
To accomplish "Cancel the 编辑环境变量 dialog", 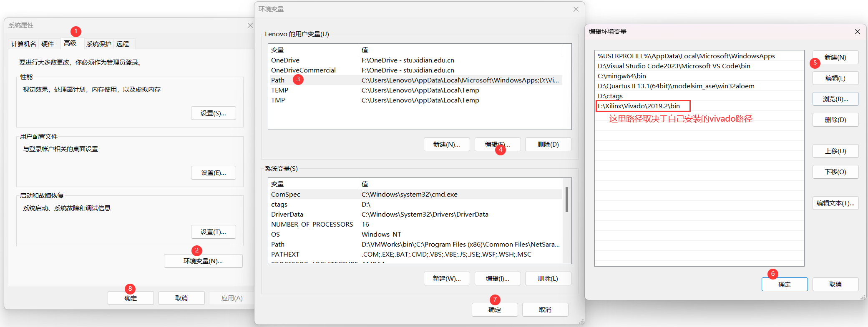I will coord(835,285).
